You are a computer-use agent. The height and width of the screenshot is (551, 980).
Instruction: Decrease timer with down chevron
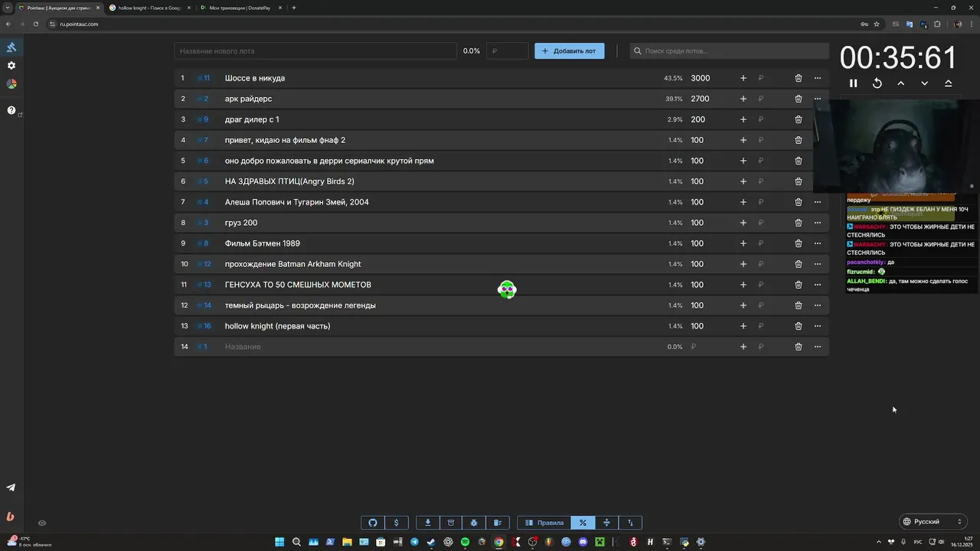(925, 83)
